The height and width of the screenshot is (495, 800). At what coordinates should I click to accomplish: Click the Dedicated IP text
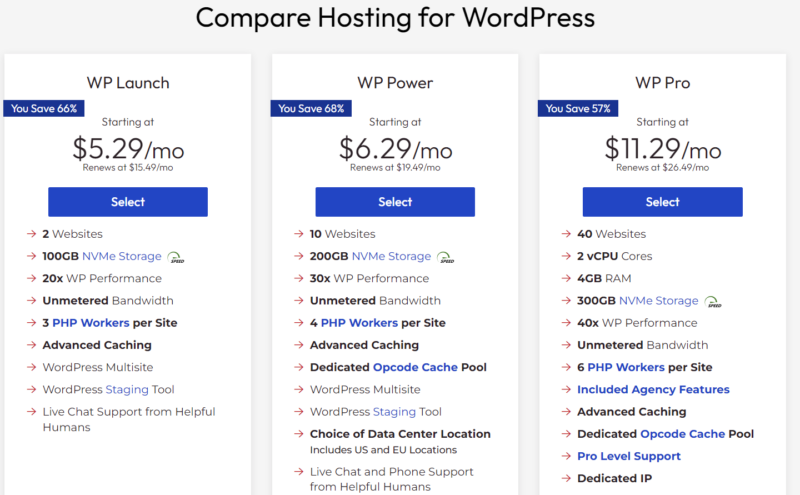(614, 478)
